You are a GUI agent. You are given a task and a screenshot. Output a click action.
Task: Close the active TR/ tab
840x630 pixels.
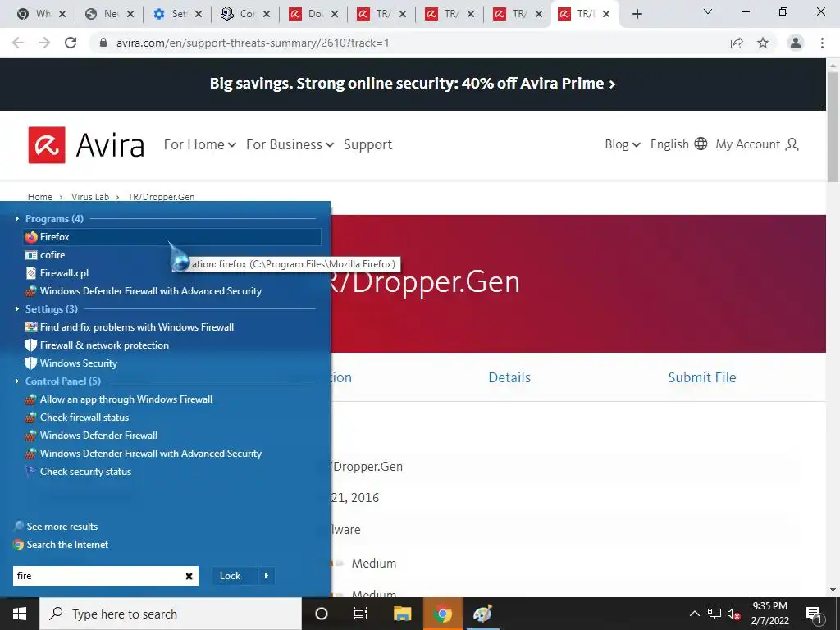tap(606, 14)
